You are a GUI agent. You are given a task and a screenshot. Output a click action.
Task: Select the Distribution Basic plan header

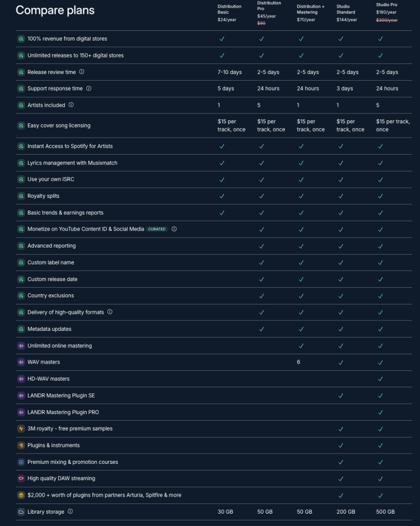pos(229,9)
